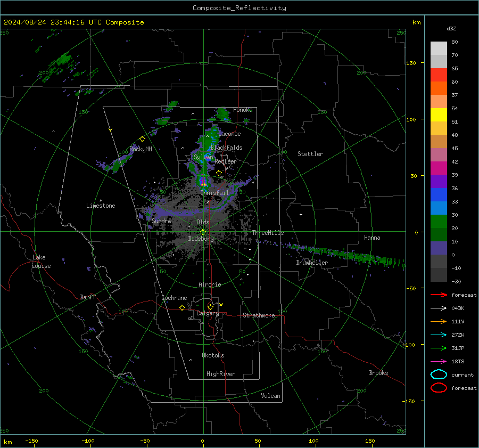Pick the light gray 80-70 dBZ band
Screen dimensions: 479x448
tap(439, 48)
